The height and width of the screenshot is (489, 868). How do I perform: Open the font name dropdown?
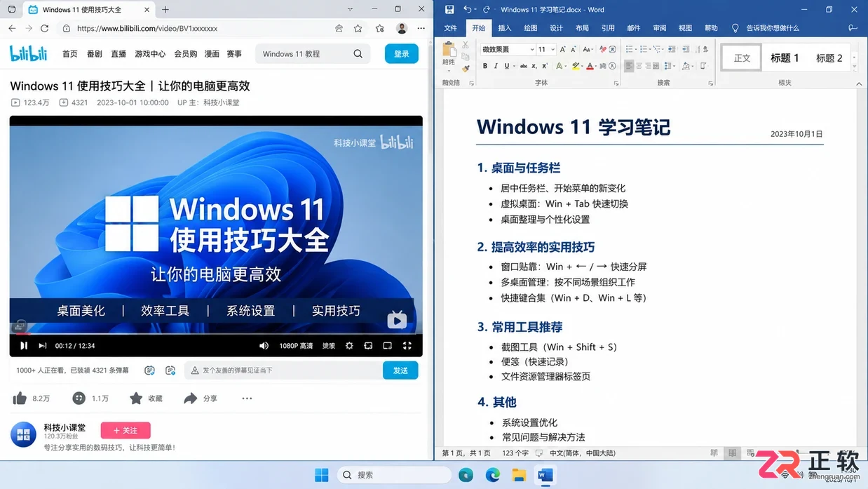click(x=531, y=49)
